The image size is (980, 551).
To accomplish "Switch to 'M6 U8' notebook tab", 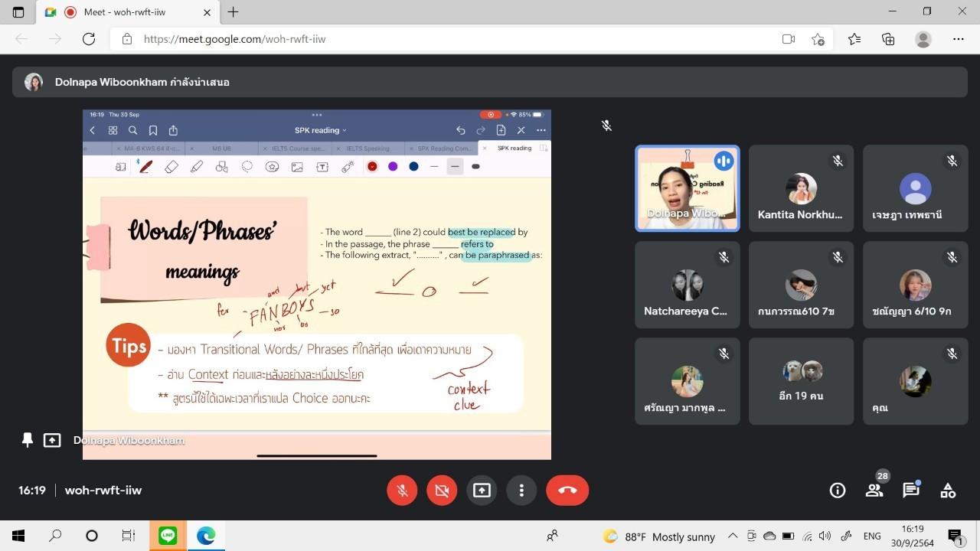I will point(221,148).
